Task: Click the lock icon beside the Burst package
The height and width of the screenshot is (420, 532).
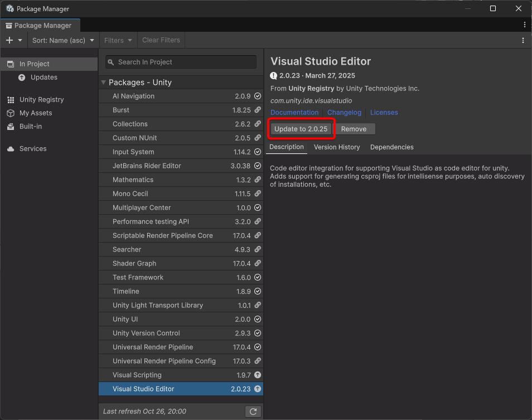Action: (x=258, y=110)
